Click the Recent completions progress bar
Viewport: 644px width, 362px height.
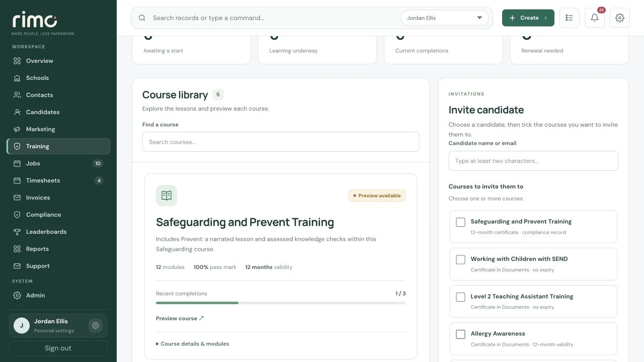[281, 303]
